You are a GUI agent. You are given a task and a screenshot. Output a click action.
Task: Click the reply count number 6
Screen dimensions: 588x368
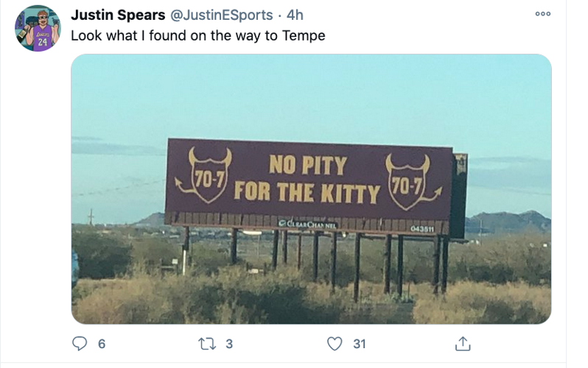pos(101,343)
